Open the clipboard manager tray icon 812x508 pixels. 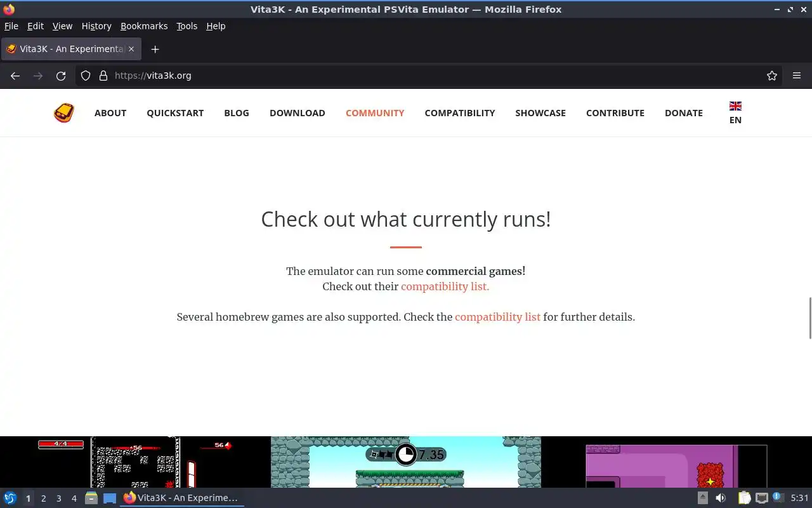click(744, 498)
